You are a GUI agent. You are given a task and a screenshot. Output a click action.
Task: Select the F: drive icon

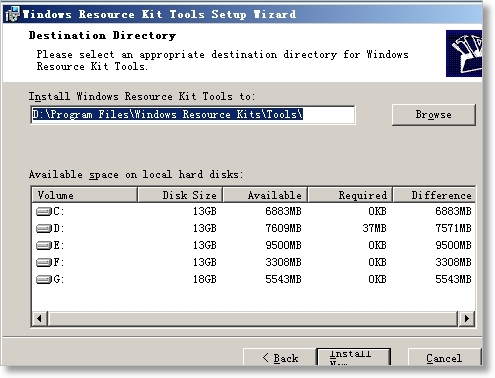click(44, 262)
